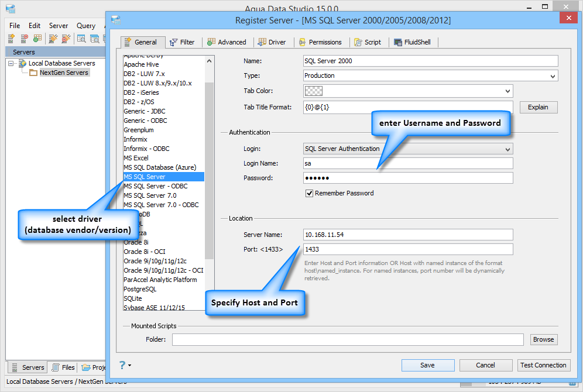Viewport: 583px width, 392px height.
Task: Click the Login Name field with sa
Action: pos(408,163)
